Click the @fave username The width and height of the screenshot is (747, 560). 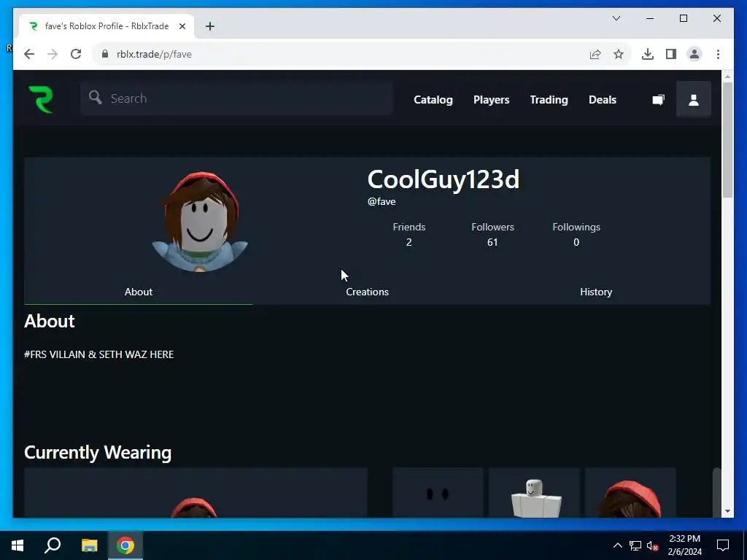381,201
